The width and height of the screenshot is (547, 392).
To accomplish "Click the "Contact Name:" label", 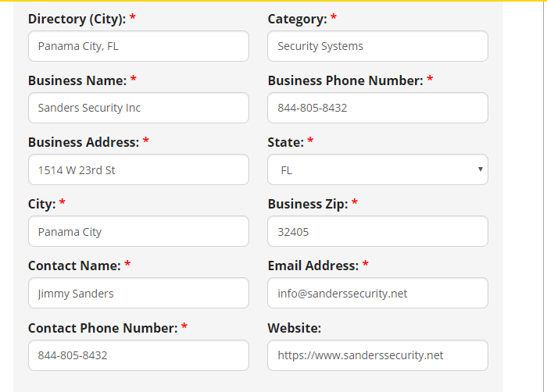I will pyautogui.click(x=74, y=265).
